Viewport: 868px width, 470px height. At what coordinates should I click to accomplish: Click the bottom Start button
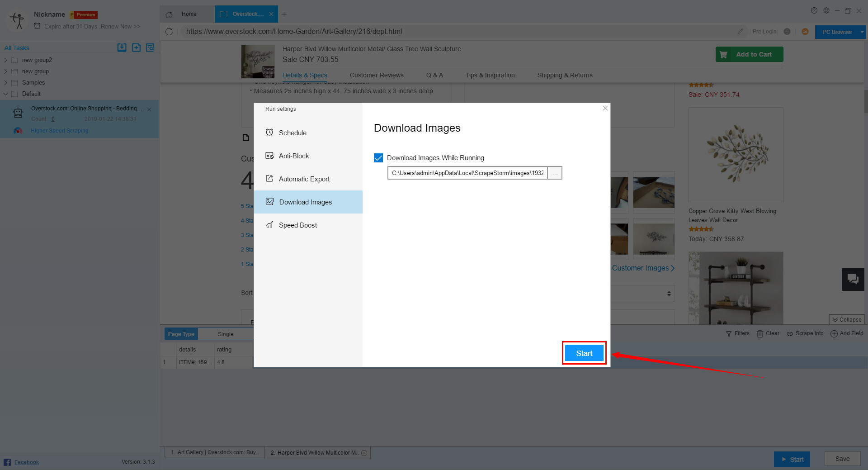(x=792, y=459)
